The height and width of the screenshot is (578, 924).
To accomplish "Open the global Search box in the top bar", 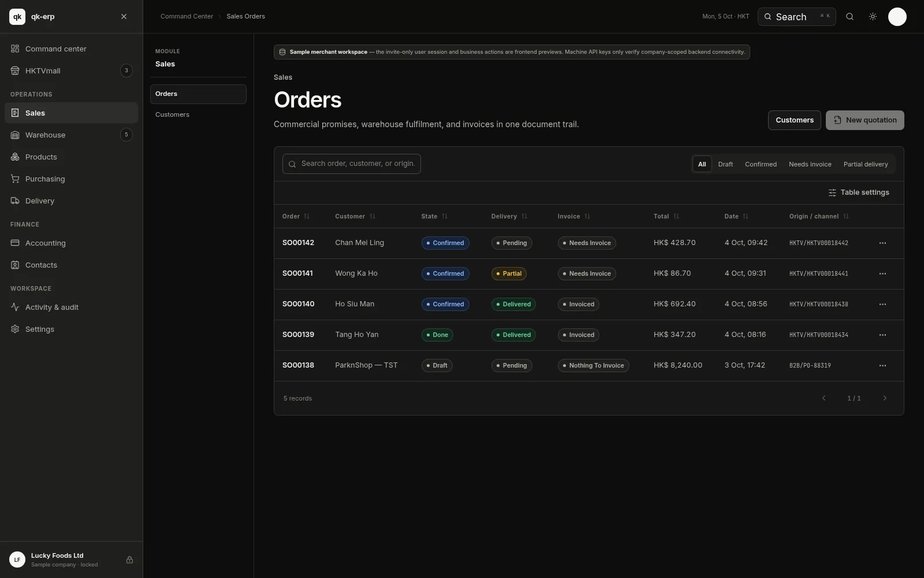I will click(x=796, y=17).
